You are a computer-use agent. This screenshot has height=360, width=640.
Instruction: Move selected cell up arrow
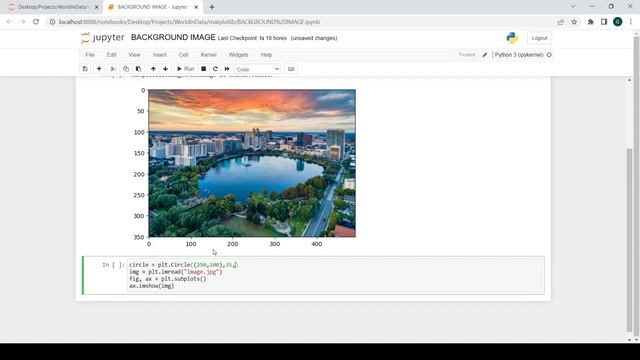[153, 69]
